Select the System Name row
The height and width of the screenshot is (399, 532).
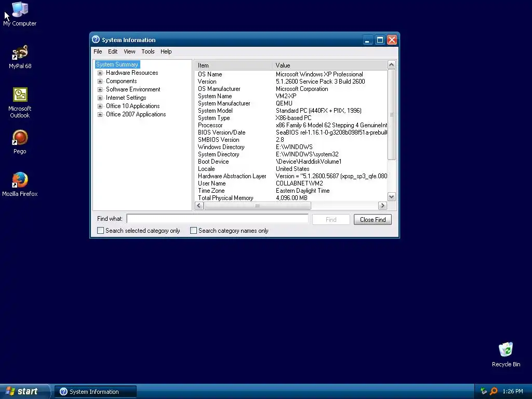click(291, 96)
